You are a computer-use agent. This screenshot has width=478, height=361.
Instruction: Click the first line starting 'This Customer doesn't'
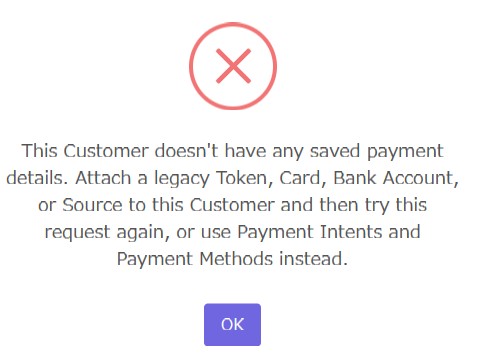232,151
